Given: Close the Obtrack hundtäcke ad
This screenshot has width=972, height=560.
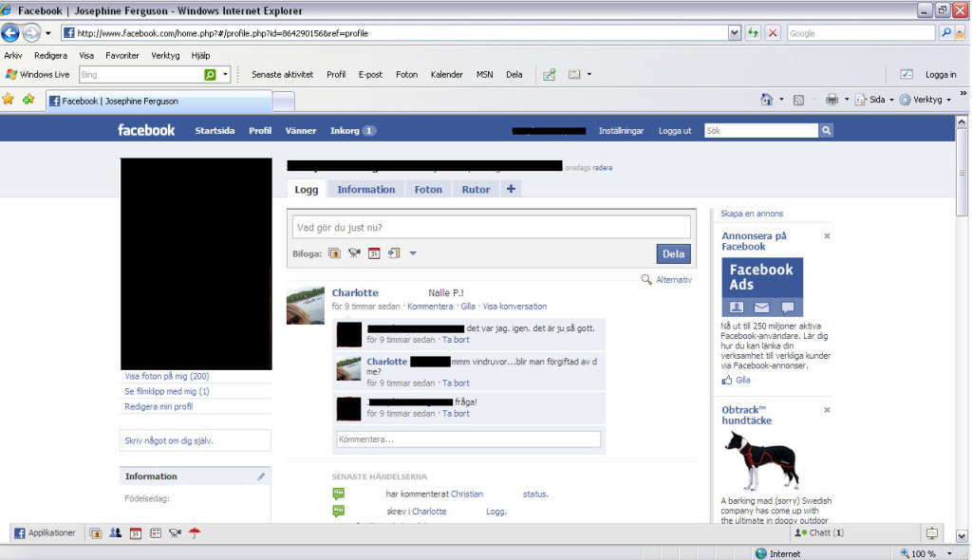Looking at the screenshot, I should point(827,410).
